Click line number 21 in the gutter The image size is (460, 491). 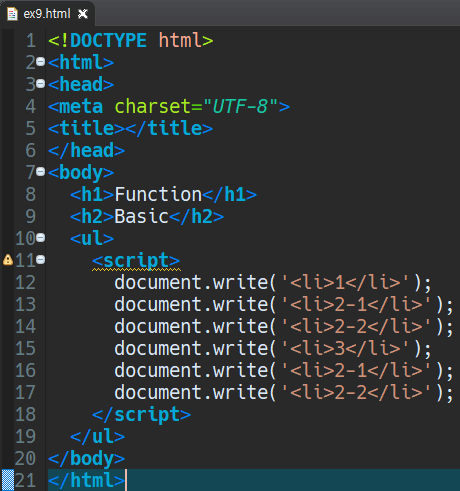pos(25,481)
